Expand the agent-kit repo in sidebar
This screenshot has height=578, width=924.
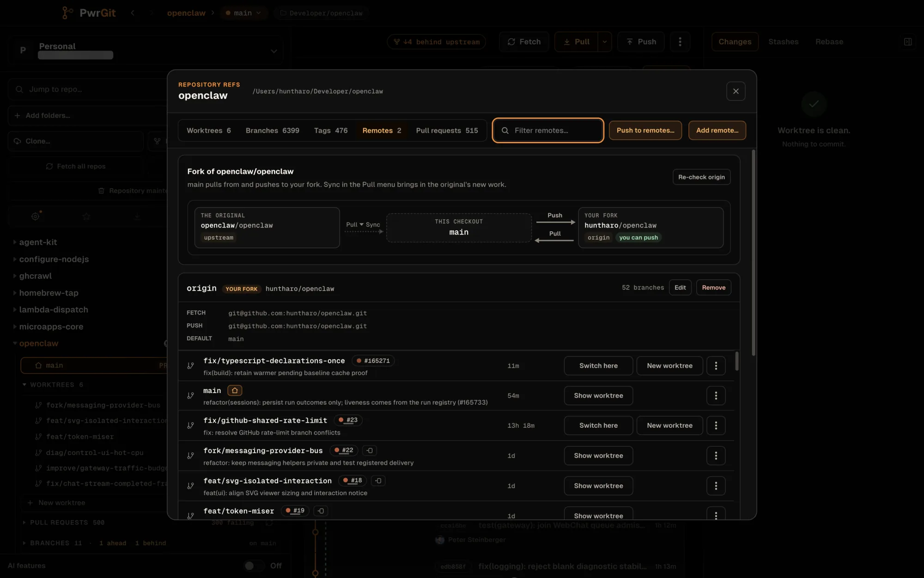[15, 242]
